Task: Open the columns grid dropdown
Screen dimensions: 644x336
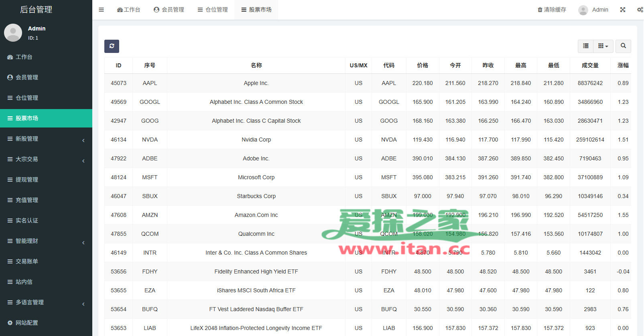Action: pos(603,46)
